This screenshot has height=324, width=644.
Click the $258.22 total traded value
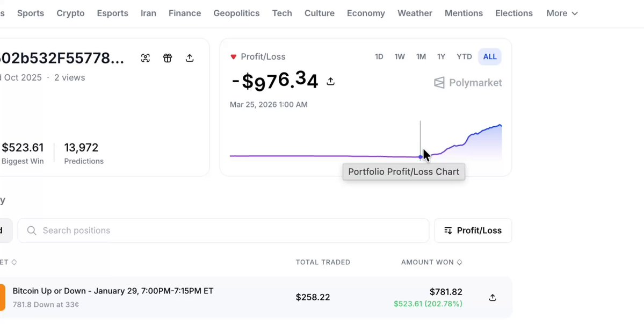(313, 297)
